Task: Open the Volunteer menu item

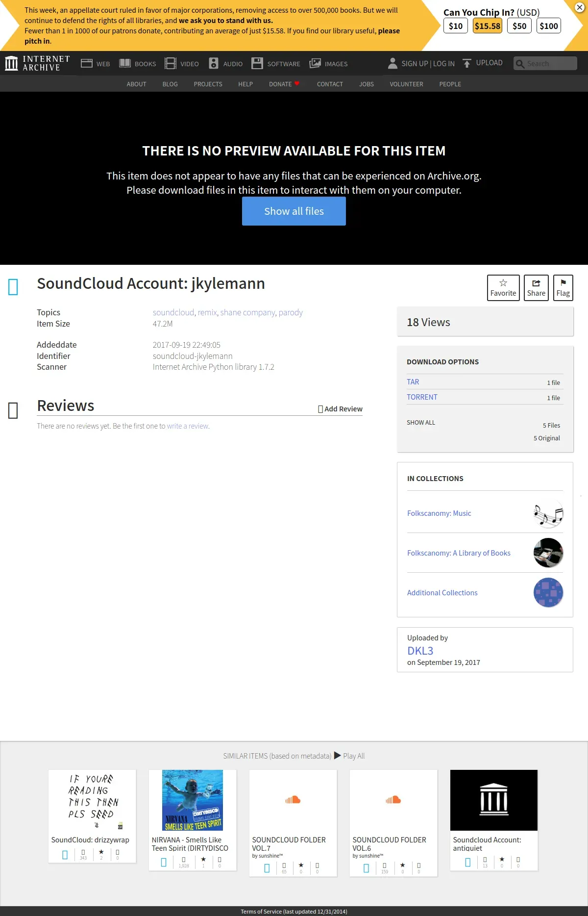Action: 406,84
